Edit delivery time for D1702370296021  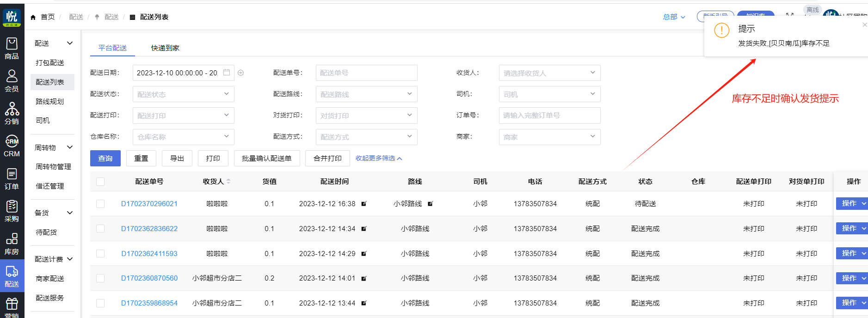tap(364, 204)
